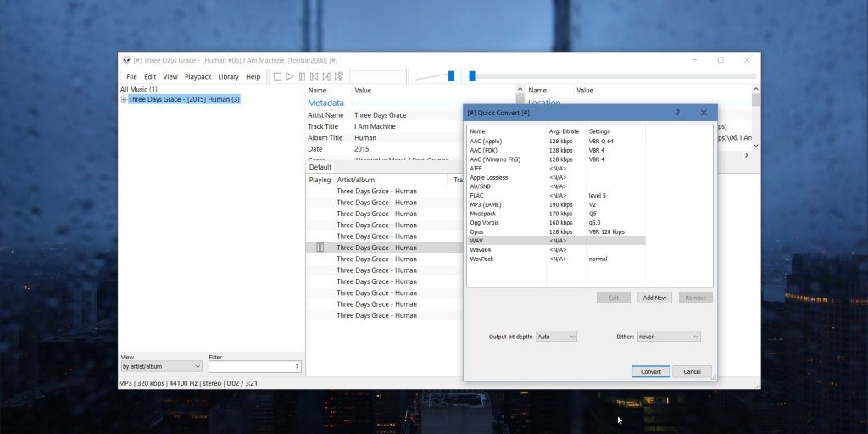Start playback with the Play icon
The width and height of the screenshot is (868, 434).
(290, 76)
